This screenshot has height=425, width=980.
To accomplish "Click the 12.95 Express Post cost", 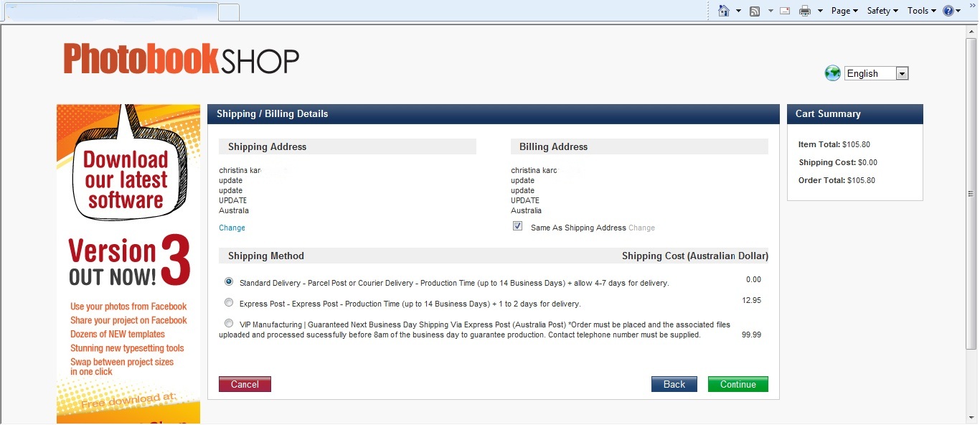I will [x=751, y=300].
